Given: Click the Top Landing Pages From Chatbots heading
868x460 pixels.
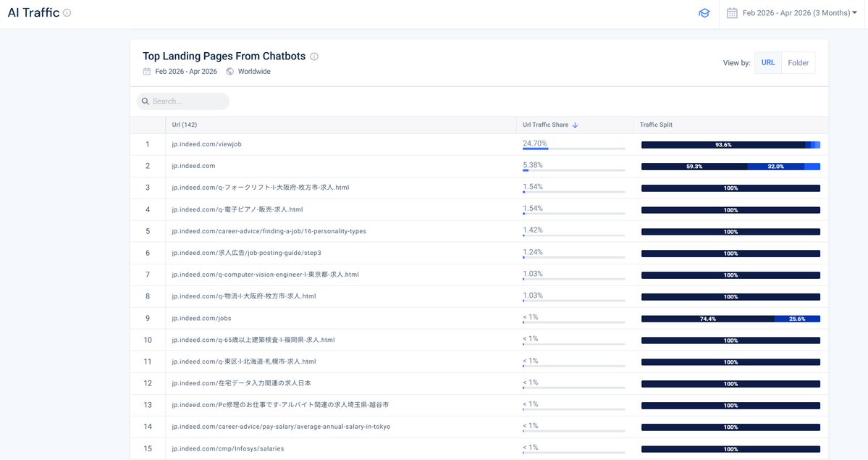Looking at the screenshot, I should point(224,56).
